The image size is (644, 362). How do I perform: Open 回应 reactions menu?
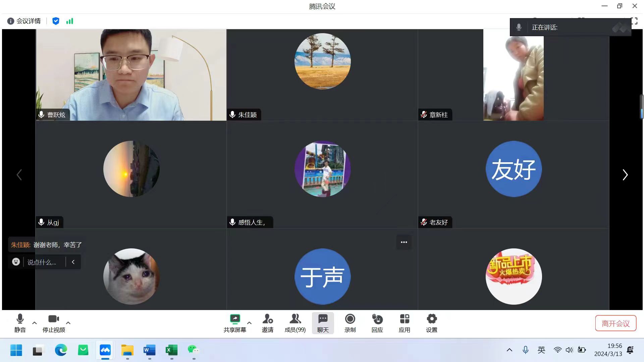377,323
